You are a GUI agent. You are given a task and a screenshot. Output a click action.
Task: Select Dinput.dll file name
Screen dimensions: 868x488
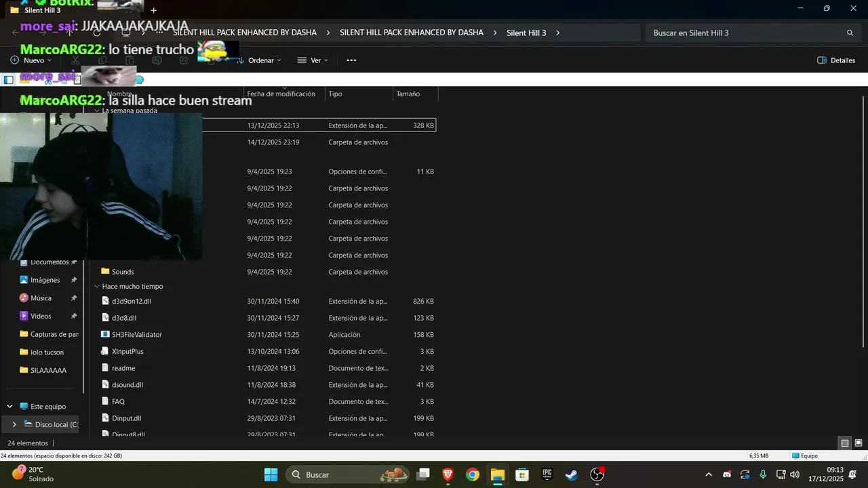coord(126,418)
